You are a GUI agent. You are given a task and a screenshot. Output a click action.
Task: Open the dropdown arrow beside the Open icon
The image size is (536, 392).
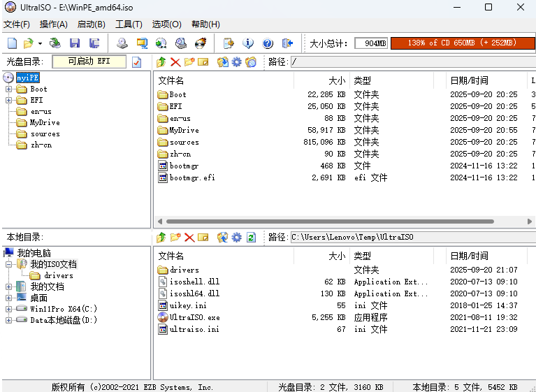click(x=40, y=44)
